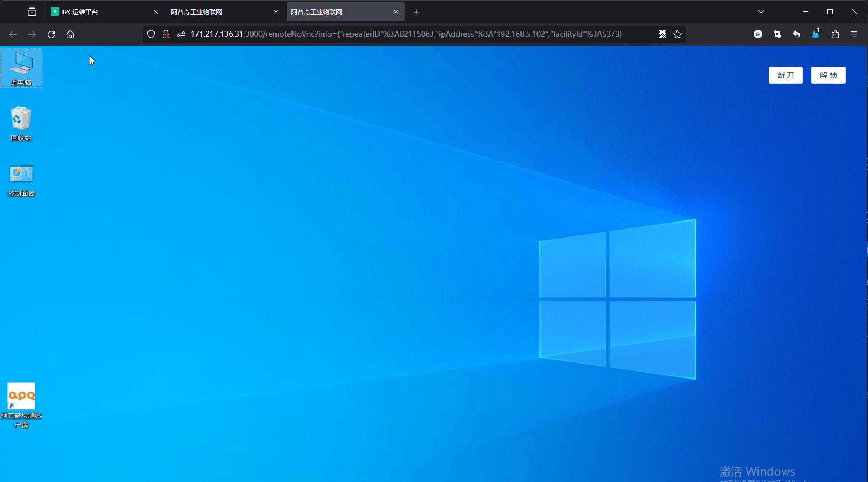Image resolution: width=868 pixels, height=482 pixels.
Task: Open the browser hamburger menu
Action: tap(854, 34)
